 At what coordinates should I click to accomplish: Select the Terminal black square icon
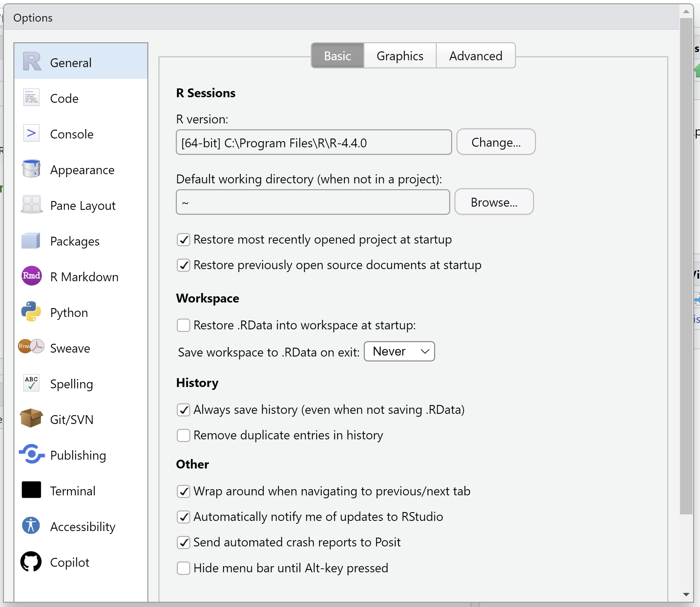pos(31,490)
